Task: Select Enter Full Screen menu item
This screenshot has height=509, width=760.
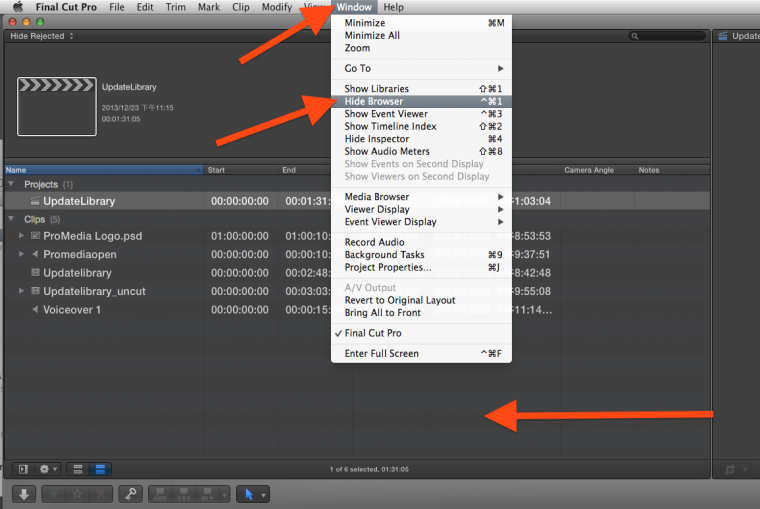Action: pyautogui.click(x=381, y=353)
